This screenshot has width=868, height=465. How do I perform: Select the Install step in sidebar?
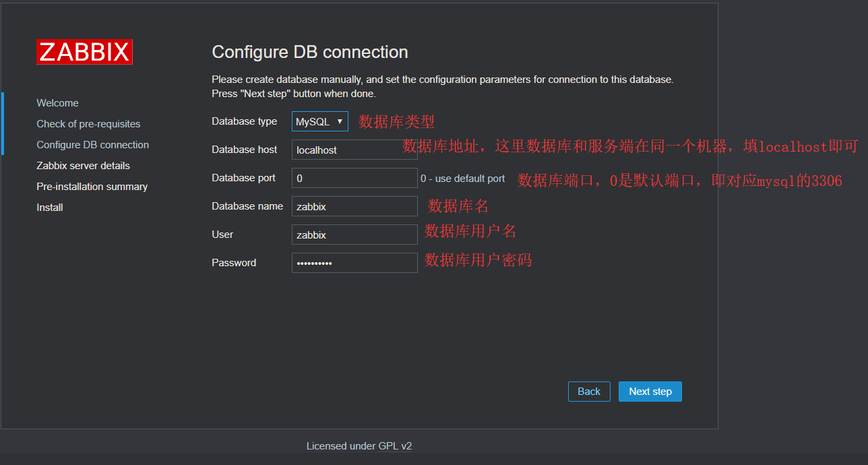[50, 208]
